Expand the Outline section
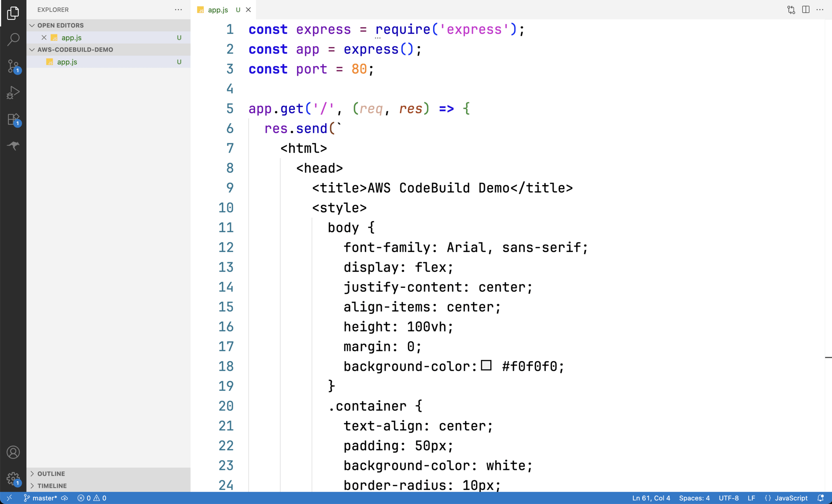Screen dimensions: 832x504 (51, 473)
